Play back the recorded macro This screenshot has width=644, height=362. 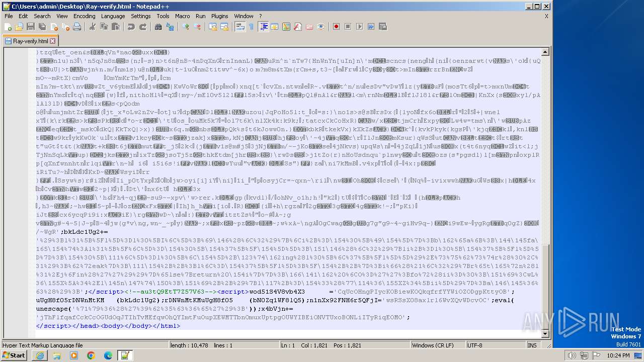pyautogui.click(x=360, y=27)
